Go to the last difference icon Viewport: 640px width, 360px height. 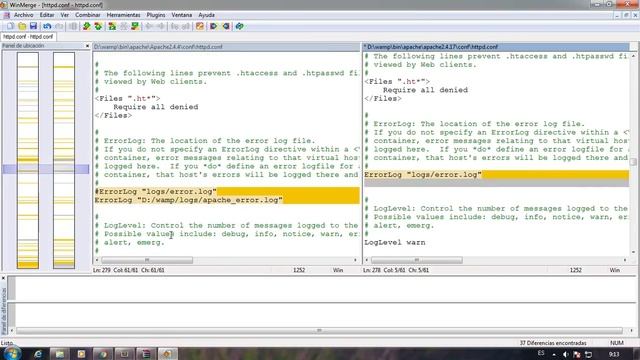[135, 26]
